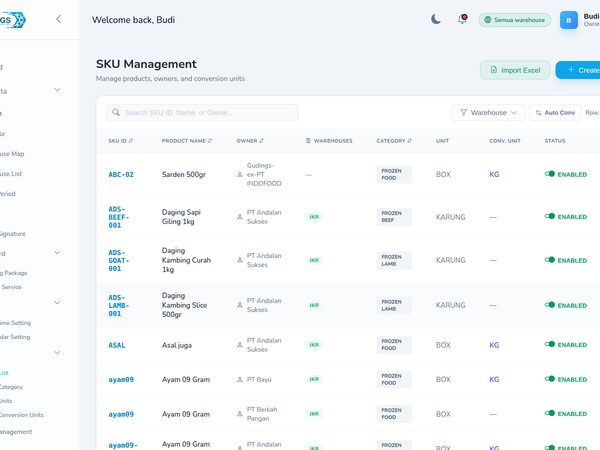The height and width of the screenshot is (450, 600).
Task: Click the owner icon beside PT Berkah Pangan
Action: click(240, 414)
